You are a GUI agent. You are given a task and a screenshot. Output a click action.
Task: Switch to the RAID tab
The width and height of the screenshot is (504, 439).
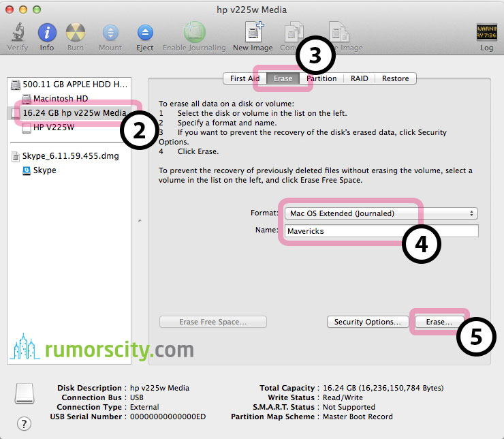pyautogui.click(x=359, y=78)
